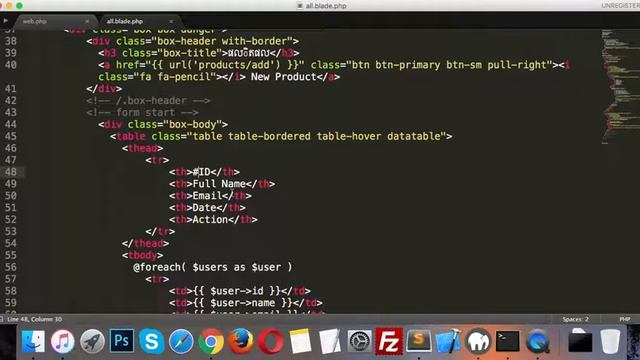Image resolution: width=640 pixels, height=360 pixels.
Task: Open Terminal from the dock
Action: (508, 341)
